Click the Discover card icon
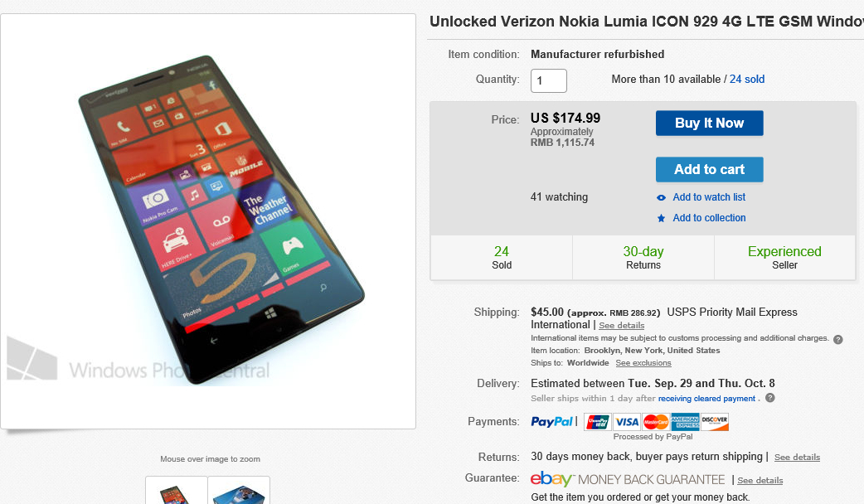 [x=714, y=422]
